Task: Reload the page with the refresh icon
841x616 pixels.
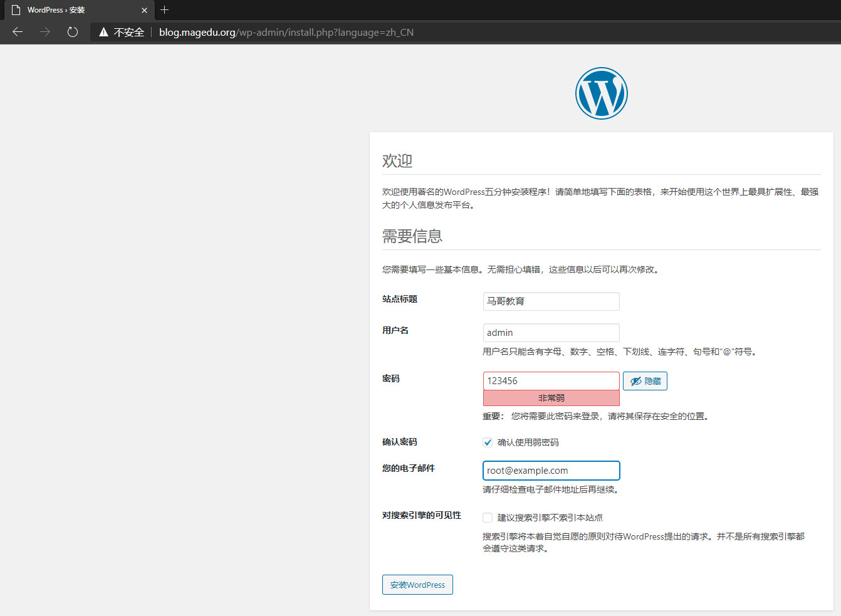Action: point(73,32)
